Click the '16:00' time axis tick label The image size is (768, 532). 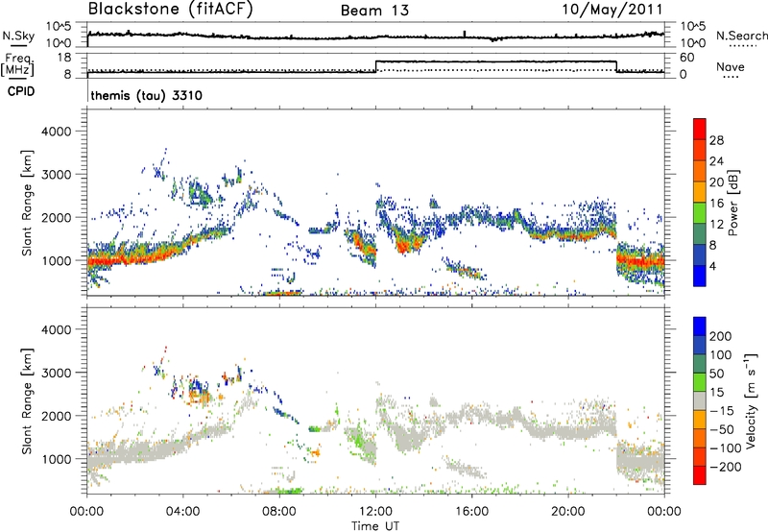471,512
